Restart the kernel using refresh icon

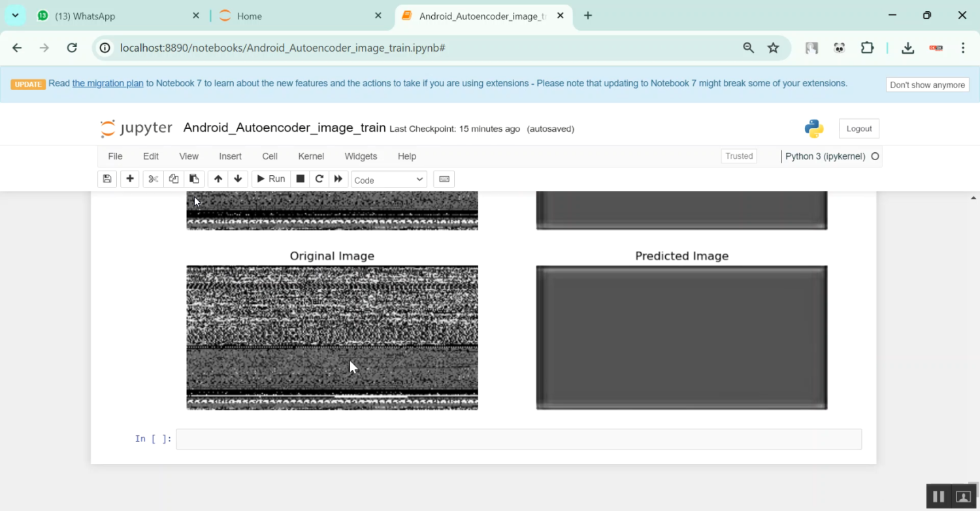pyautogui.click(x=319, y=178)
